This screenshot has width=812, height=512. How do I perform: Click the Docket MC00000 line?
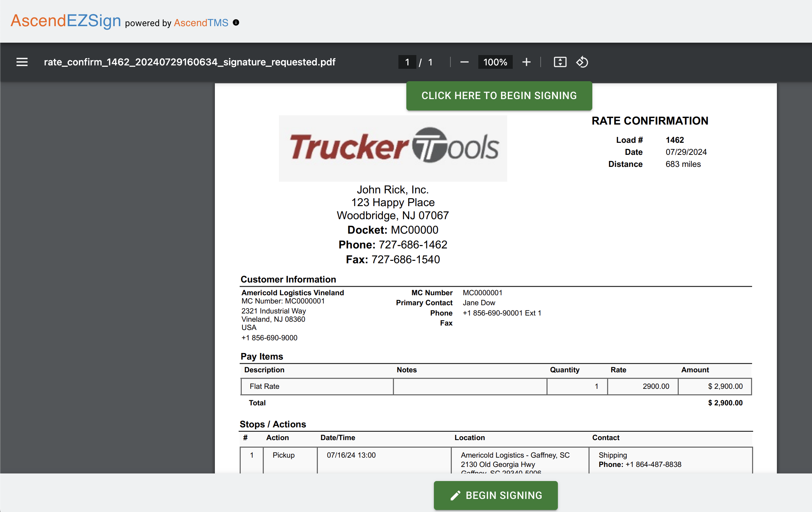click(393, 230)
